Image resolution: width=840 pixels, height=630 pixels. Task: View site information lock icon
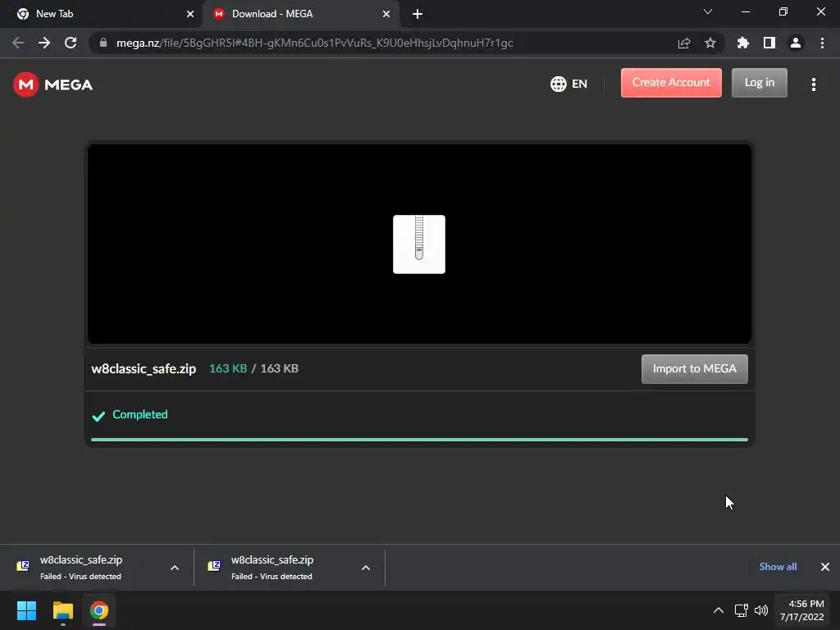point(103,43)
